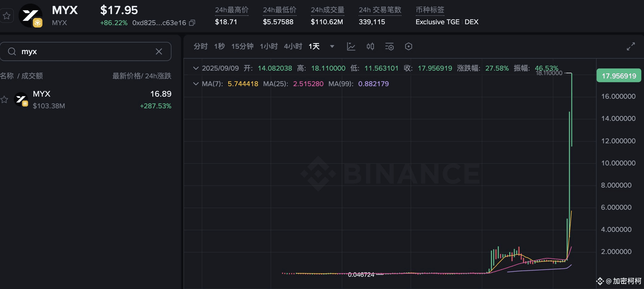Sort list by 最新价格/ 24h涨跌 header
The height and width of the screenshot is (289, 644).
[142, 76]
